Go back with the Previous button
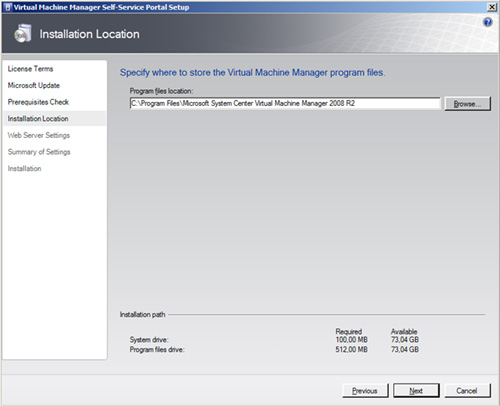Viewport: 500px width, 406px height. point(365,390)
